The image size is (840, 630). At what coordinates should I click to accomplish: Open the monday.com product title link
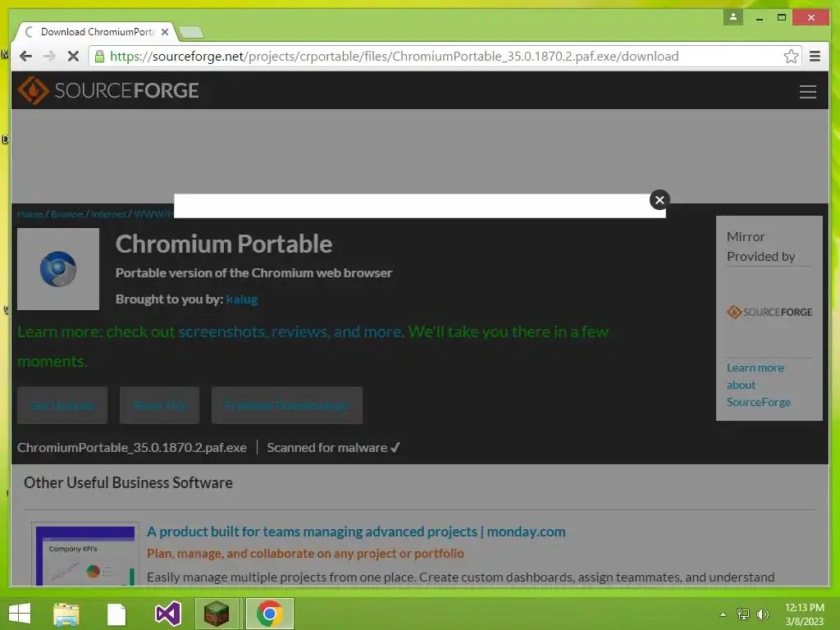tap(356, 532)
